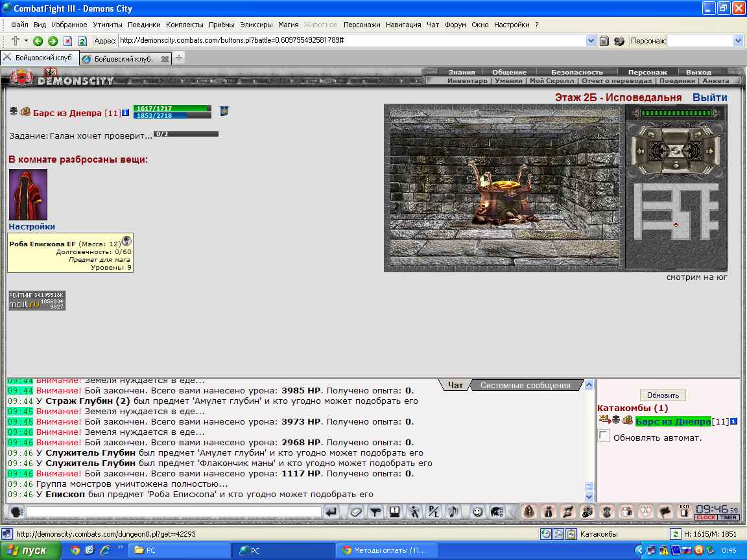Click the cross icon in address toolbar
Viewport: 747px width, 560px height.
click(x=16, y=41)
